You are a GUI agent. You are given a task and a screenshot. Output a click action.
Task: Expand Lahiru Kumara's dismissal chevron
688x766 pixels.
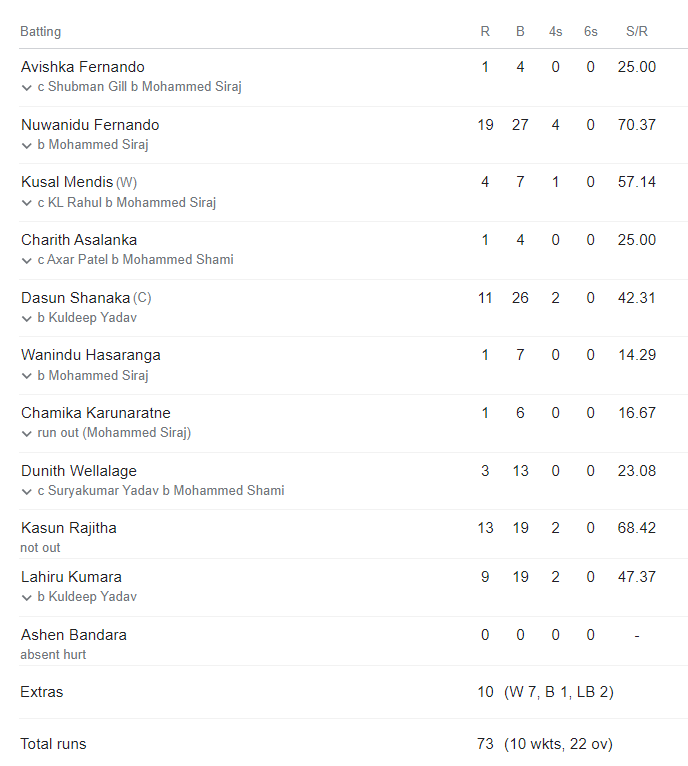(x=26, y=597)
